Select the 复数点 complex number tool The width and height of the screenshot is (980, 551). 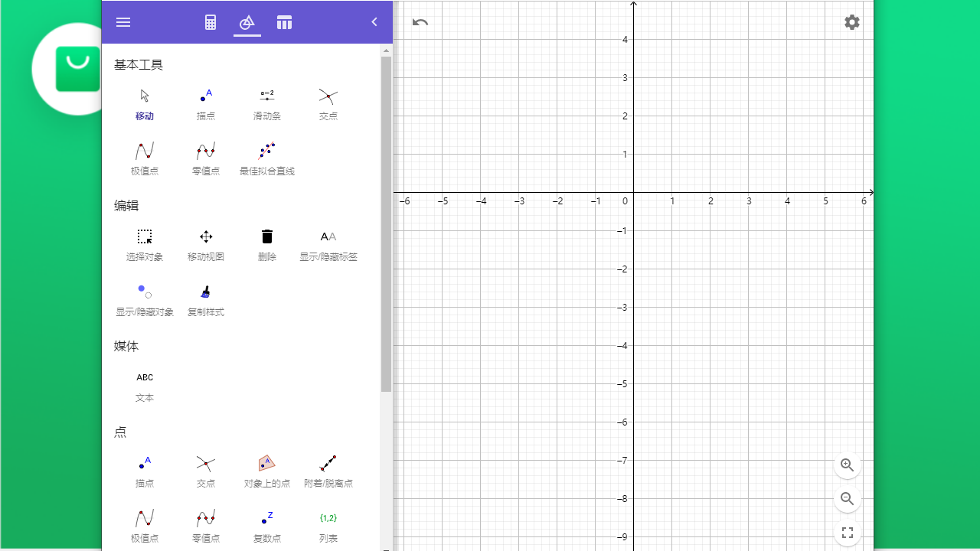(266, 524)
